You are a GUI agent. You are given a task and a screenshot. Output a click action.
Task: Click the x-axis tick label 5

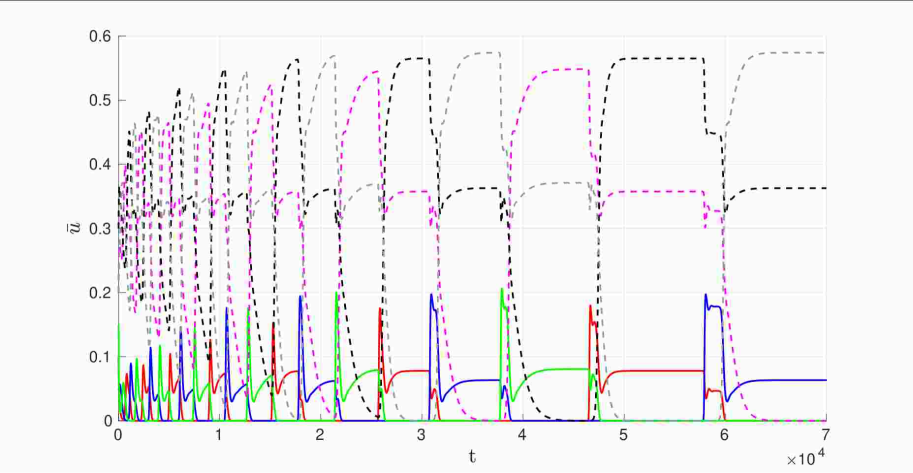click(624, 435)
